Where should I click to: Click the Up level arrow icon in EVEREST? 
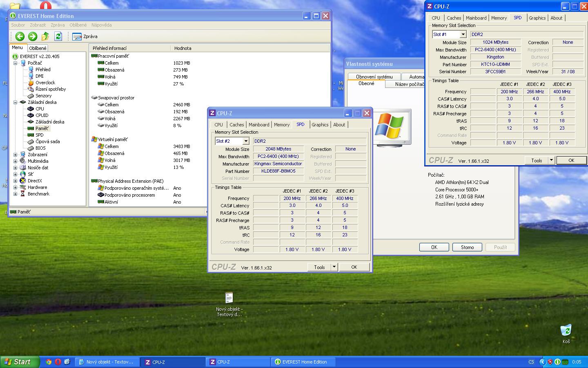[45, 36]
